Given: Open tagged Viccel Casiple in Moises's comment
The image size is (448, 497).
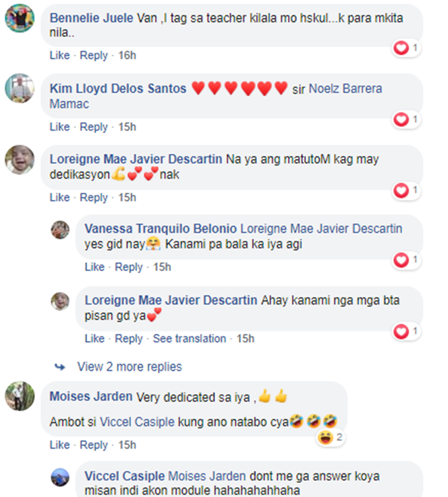Looking at the screenshot, I should [x=137, y=422].
